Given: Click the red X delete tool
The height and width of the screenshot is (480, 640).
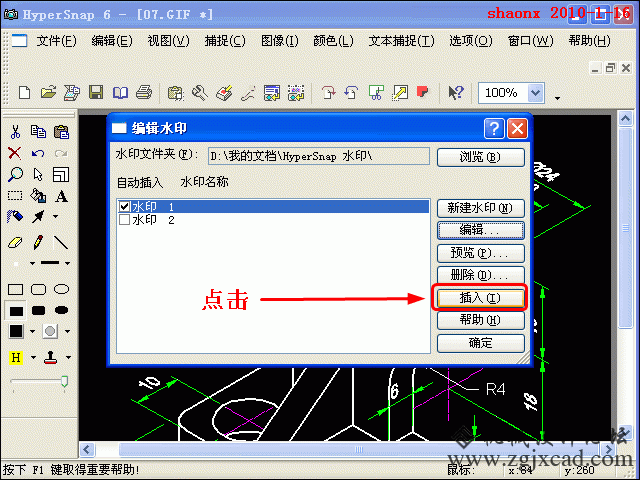Looking at the screenshot, I should coord(15,153).
